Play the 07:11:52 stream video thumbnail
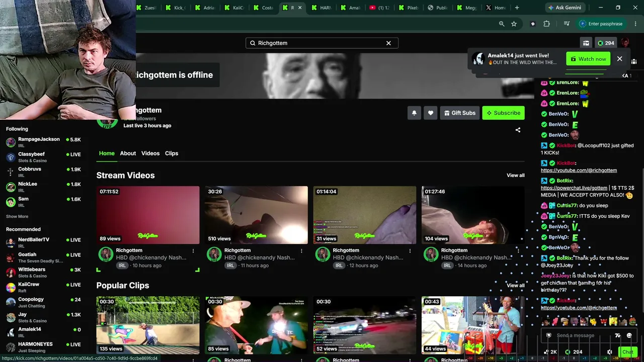 (148, 215)
